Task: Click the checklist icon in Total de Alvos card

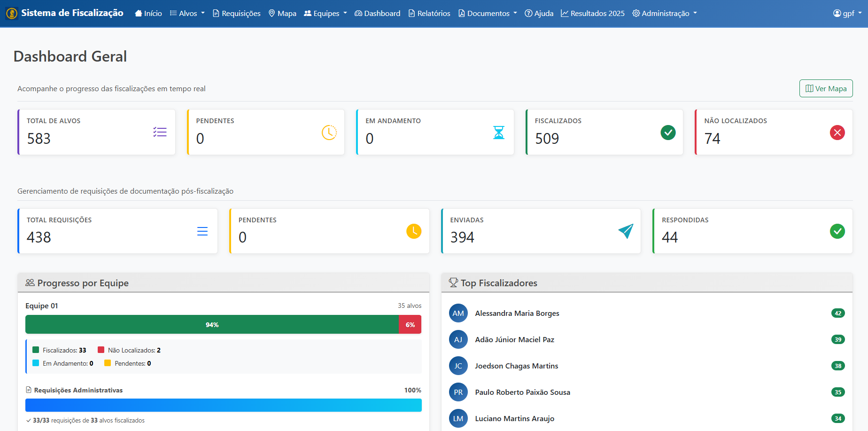Action: [160, 132]
